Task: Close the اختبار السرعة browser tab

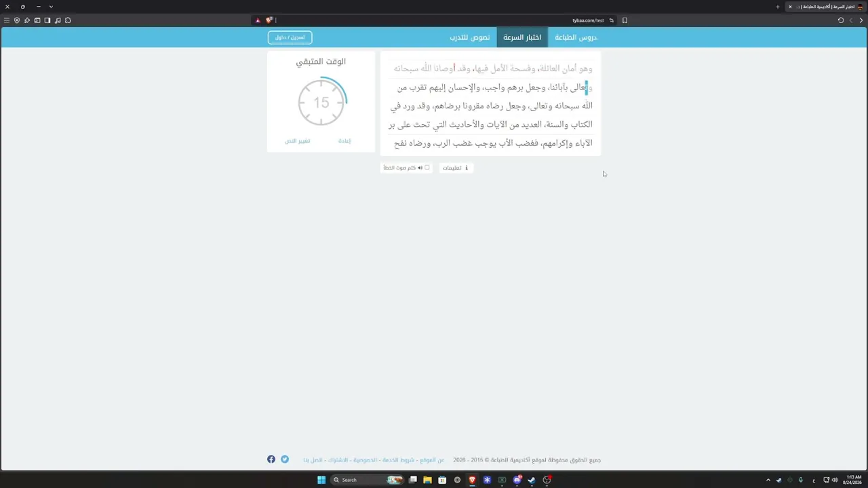Action: [x=790, y=7]
